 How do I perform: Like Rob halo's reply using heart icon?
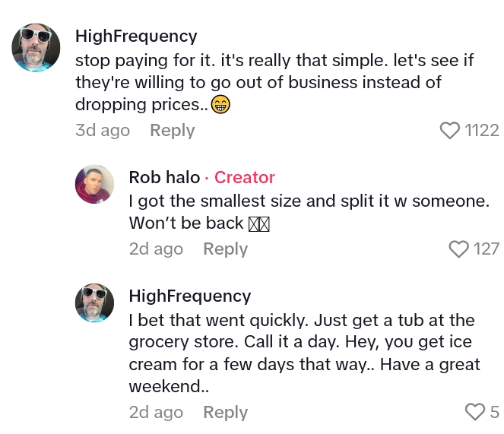point(458,249)
